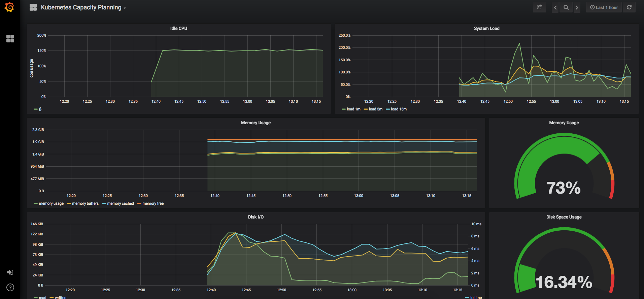Image resolution: width=644 pixels, height=299 pixels.
Task: Toggle the memory free series label
Action: click(x=153, y=203)
